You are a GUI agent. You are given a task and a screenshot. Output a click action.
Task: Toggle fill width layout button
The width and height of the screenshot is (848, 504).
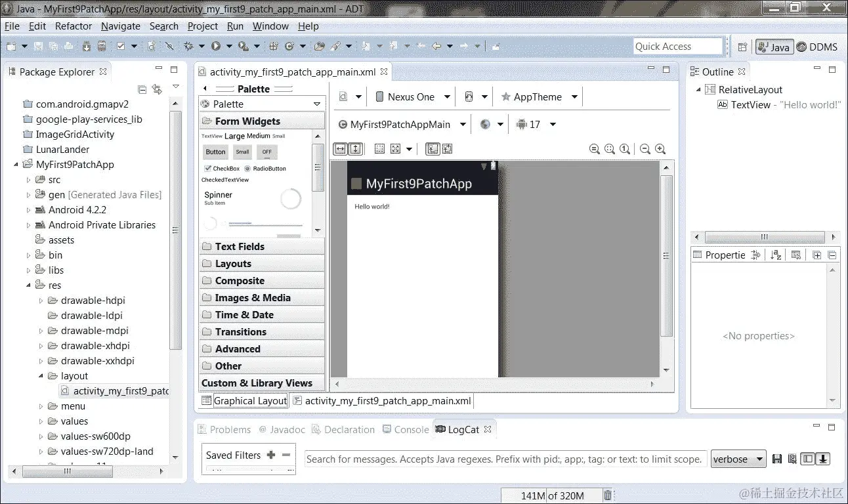340,149
